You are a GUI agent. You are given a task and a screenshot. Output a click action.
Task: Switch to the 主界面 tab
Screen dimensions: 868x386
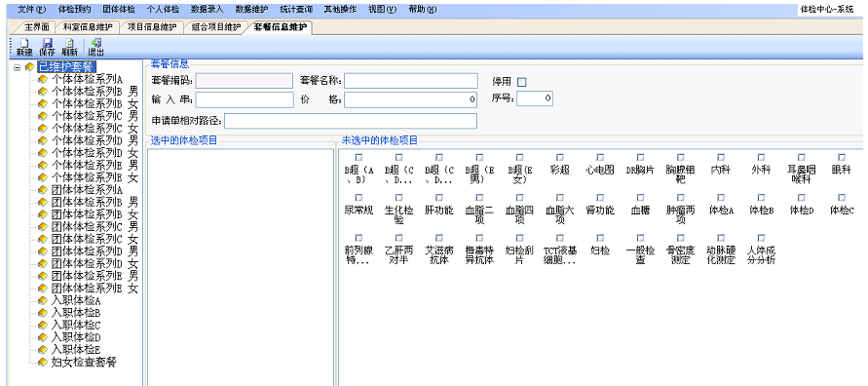pyautogui.click(x=37, y=27)
